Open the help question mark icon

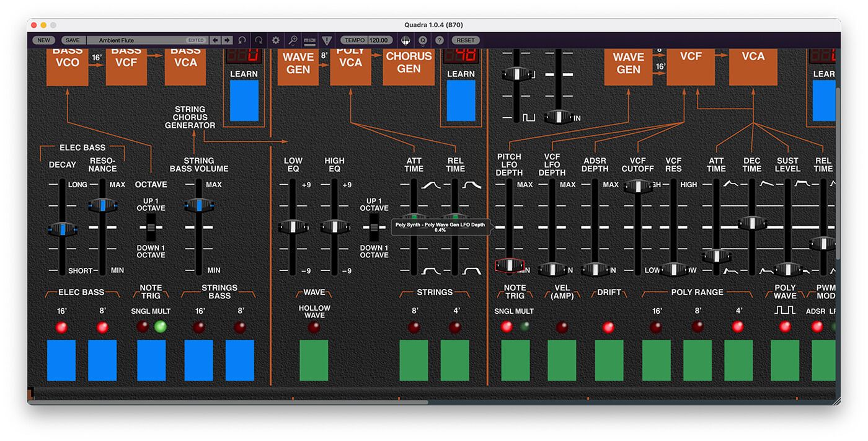[x=440, y=40]
